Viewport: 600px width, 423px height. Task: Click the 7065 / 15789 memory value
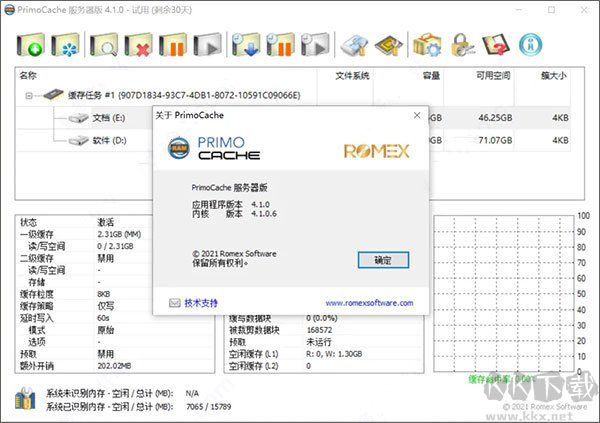[209, 407]
